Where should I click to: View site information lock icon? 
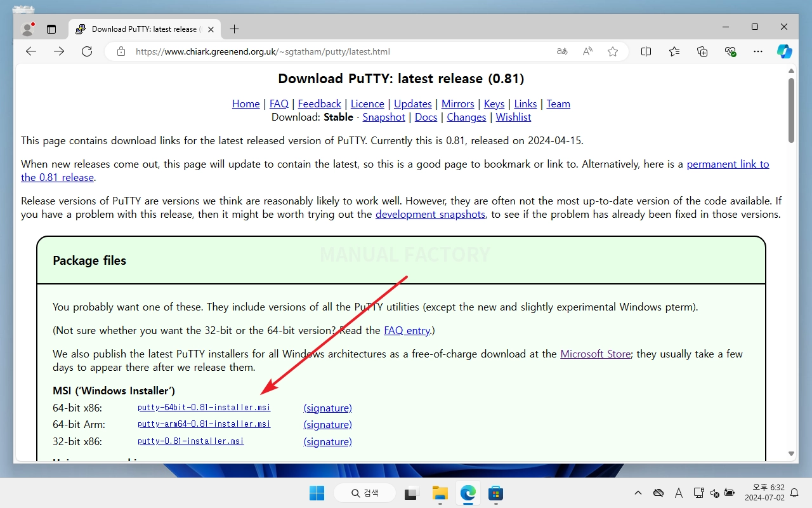tap(121, 51)
